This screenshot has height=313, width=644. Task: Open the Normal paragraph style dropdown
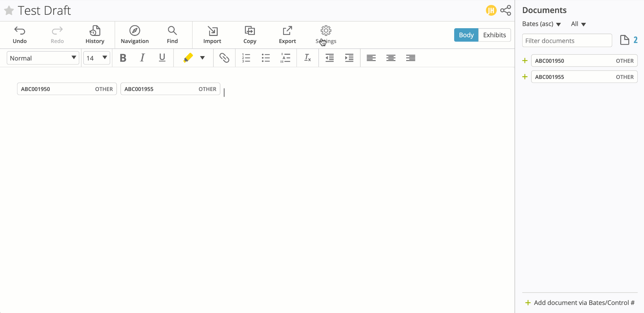43,58
